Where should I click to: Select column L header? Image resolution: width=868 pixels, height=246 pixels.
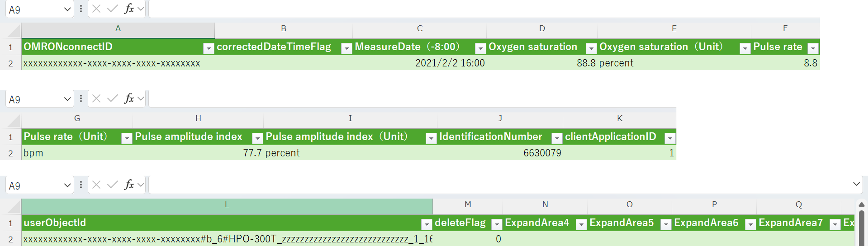pyautogui.click(x=227, y=205)
